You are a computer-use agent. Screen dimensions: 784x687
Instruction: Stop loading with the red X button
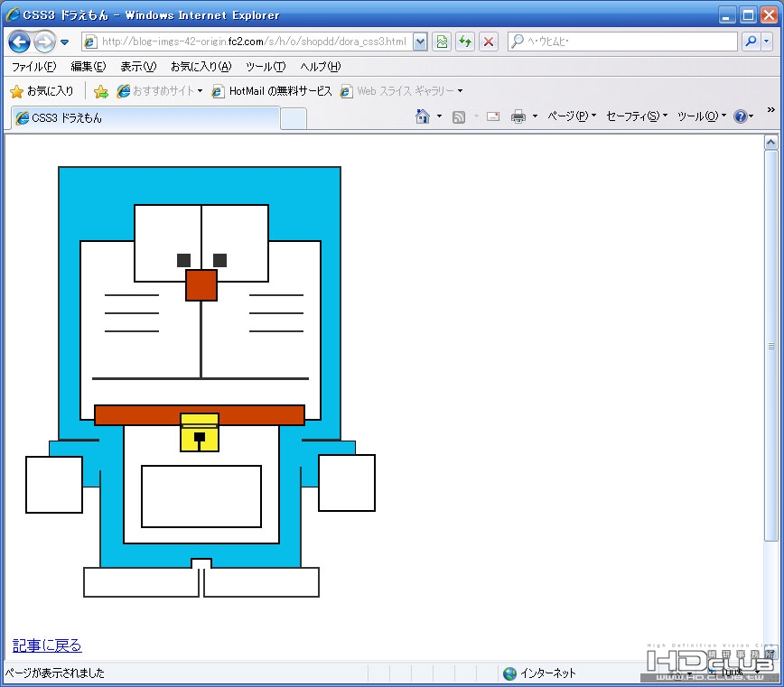coord(489,42)
